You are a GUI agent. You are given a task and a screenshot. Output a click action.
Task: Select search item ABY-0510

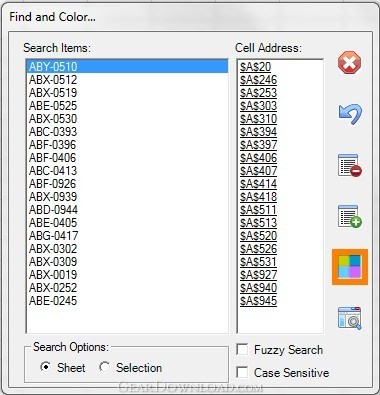pos(127,66)
